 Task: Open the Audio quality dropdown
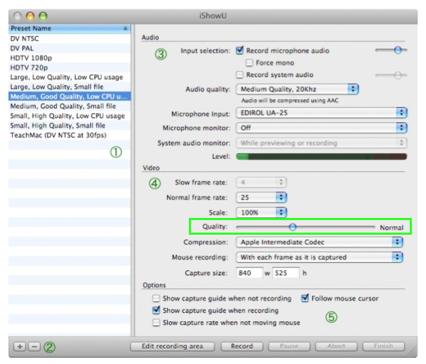297,89
